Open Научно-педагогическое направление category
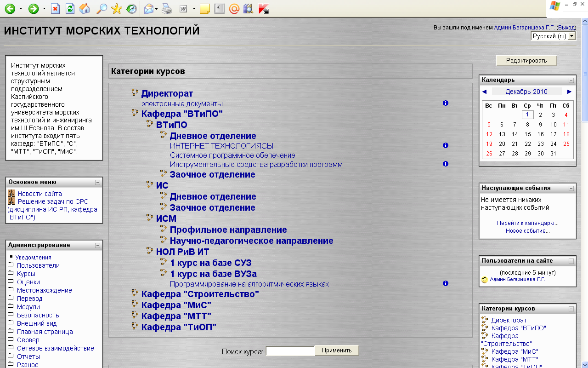The width and height of the screenshot is (588, 368). 252,241
